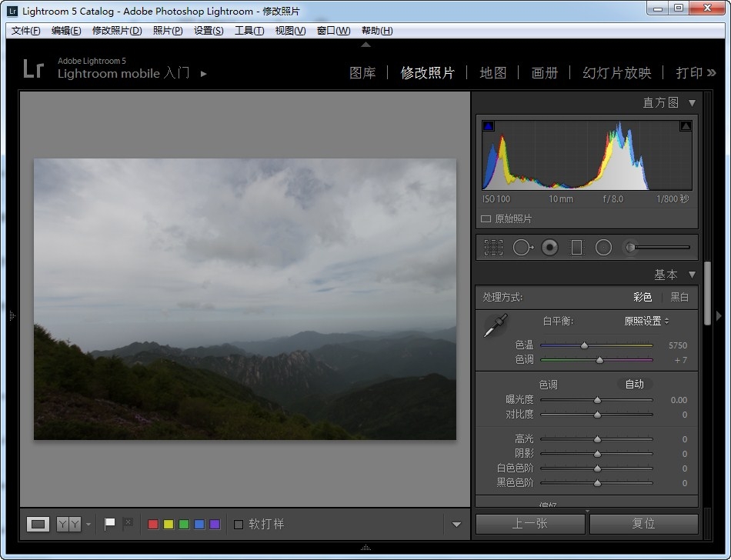
Task: Select the Radial Filter tool
Action: point(603,247)
